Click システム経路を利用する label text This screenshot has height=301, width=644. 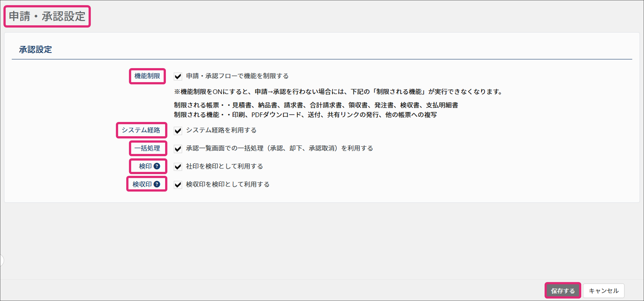221,130
